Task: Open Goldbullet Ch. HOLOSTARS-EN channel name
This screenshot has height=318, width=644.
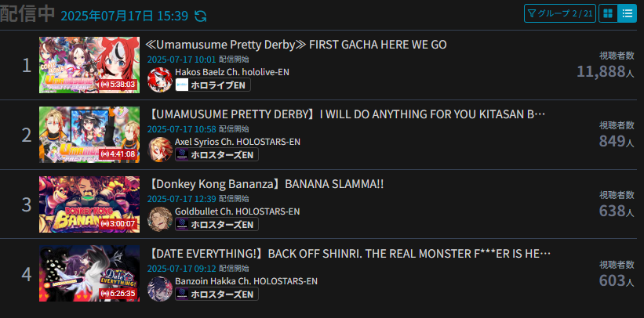Action: (238, 211)
